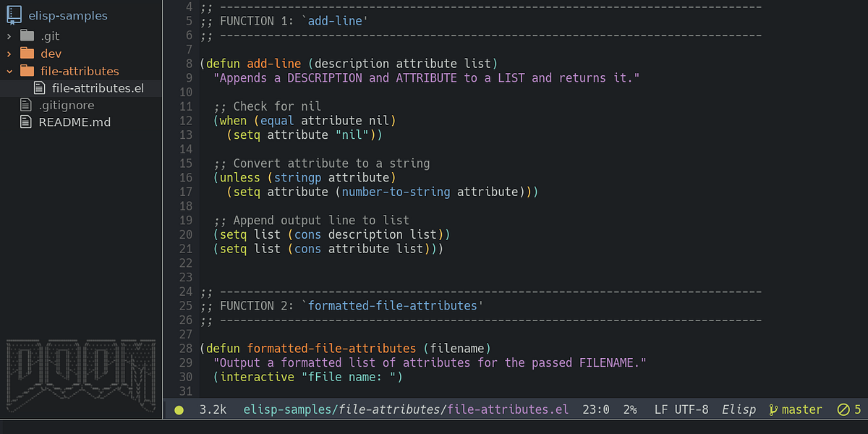Screen dimensions: 868x434
Task: Select the master branch label in modeline
Action: point(801,409)
